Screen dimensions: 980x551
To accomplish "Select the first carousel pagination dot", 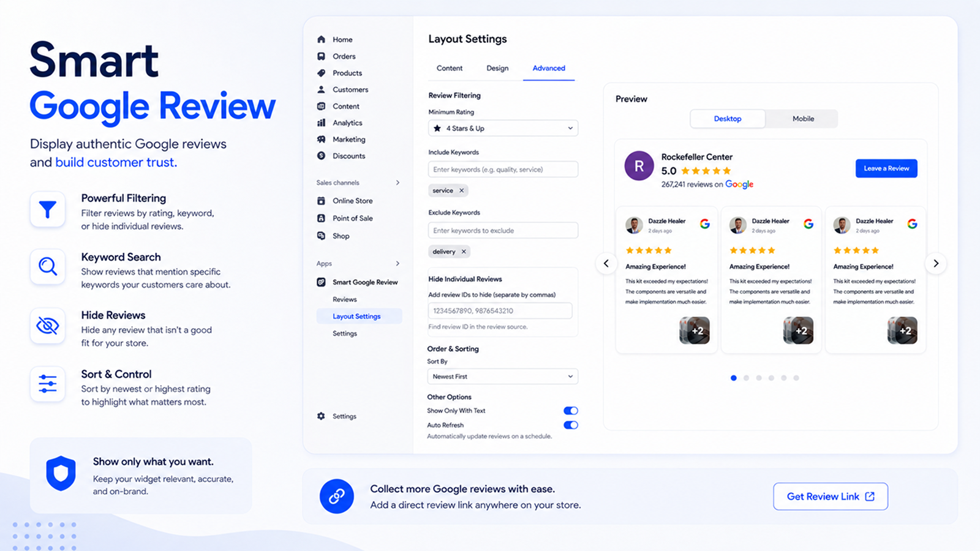I will point(734,378).
